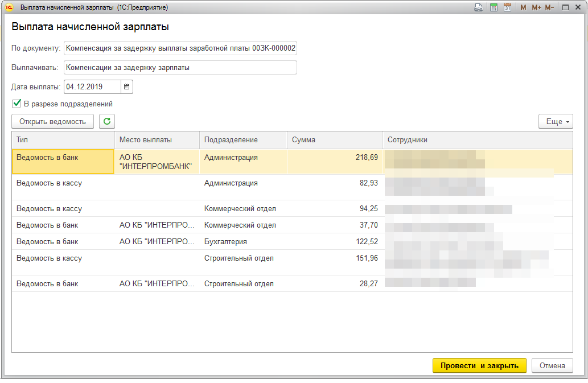Select 'АО КБ "ИНТЕРПРО...' cell in 28,27 row
This screenshot has width=588, height=383.
tap(157, 283)
